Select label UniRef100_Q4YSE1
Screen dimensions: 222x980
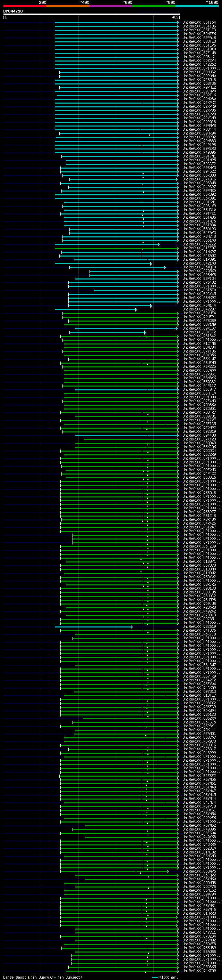199,932
